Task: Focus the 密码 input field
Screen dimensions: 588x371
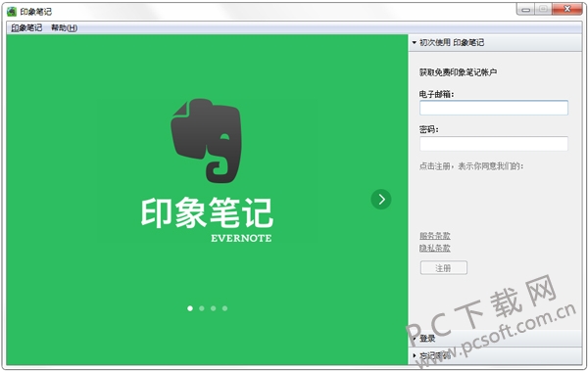Action: pos(494,144)
